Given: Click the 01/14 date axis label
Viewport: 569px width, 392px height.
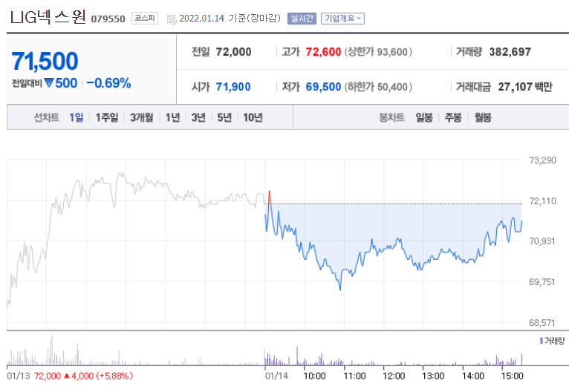Looking at the screenshot, I should click(x=276, y=376).
